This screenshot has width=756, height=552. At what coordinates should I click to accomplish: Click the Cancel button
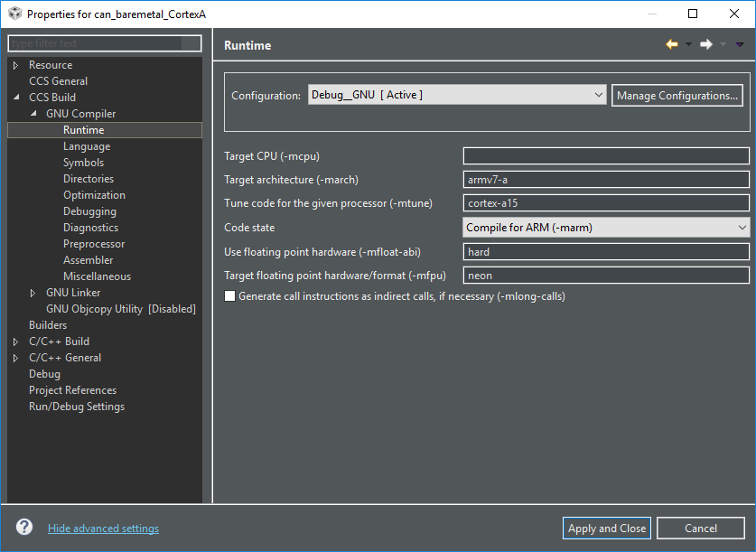701,529
